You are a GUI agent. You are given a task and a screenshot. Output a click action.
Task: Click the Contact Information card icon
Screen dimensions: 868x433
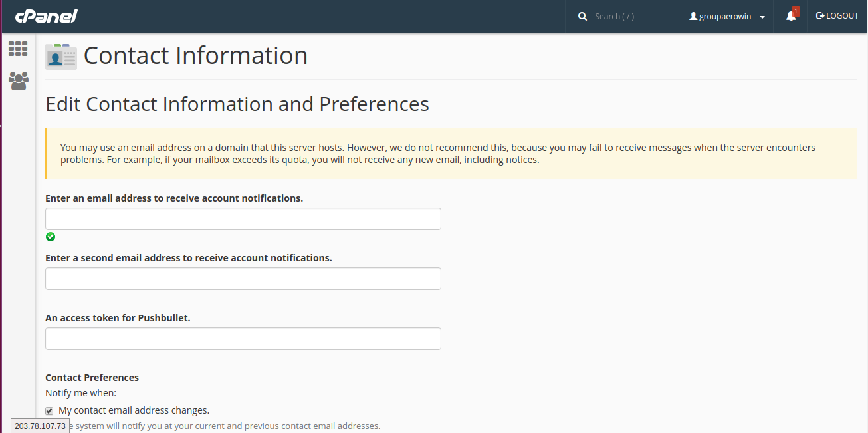click(61, 57)
